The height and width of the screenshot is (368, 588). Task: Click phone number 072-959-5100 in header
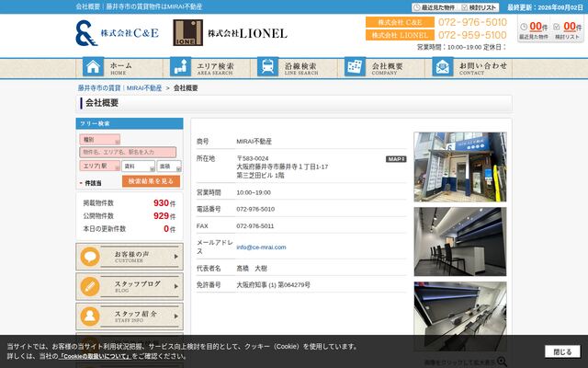(472, 35)
